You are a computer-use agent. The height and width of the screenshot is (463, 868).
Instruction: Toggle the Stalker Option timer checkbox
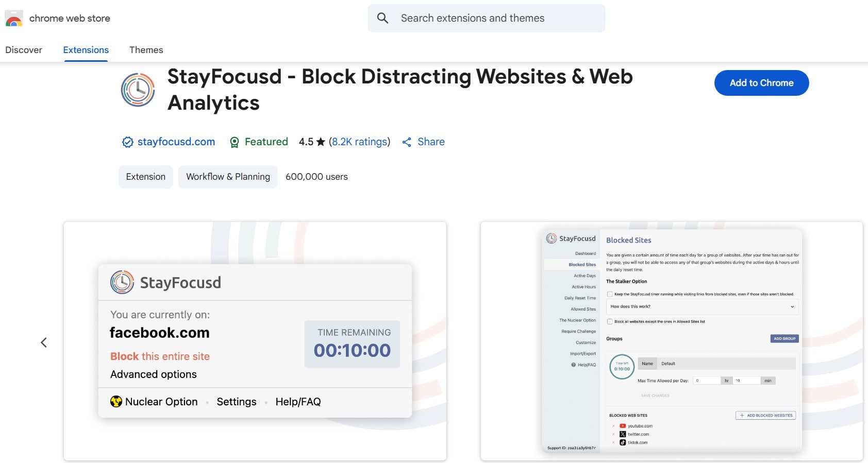(610, 294)
